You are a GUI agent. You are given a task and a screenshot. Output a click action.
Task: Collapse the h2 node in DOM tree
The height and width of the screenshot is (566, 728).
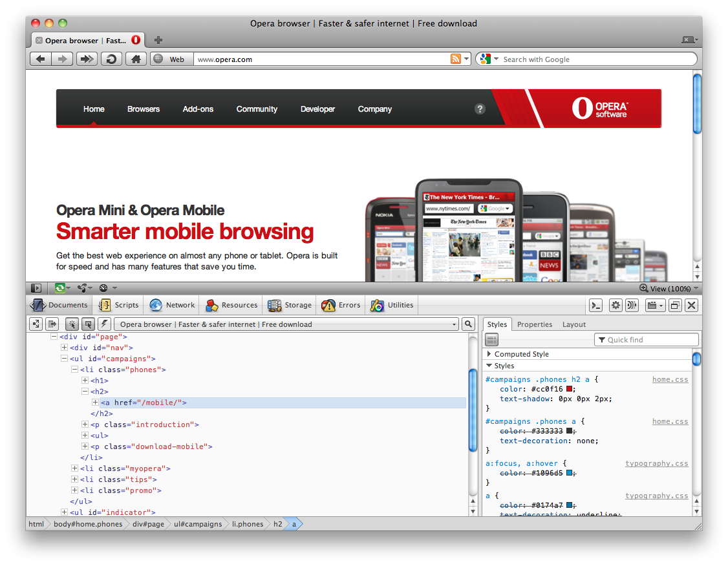click(85, 392)
